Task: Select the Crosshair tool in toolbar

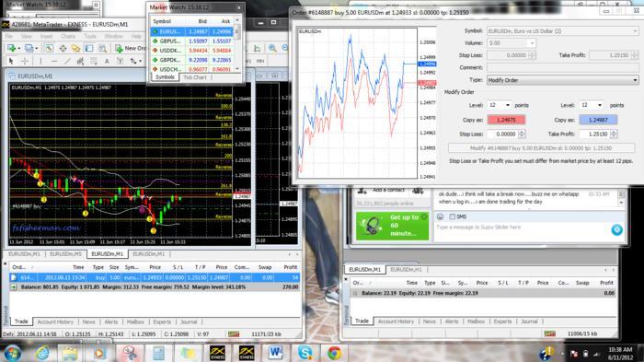Action: [25, 62]
